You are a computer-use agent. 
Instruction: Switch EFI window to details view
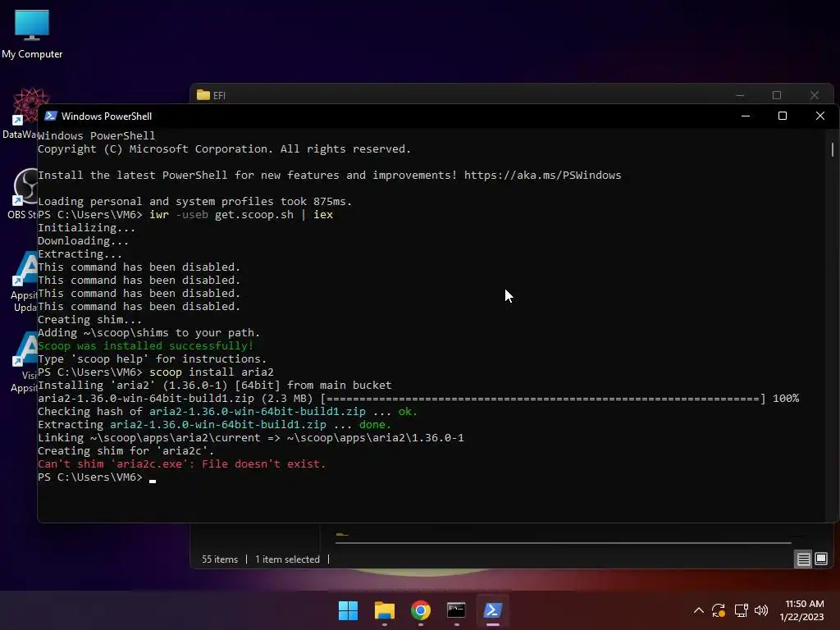[804, 559]
